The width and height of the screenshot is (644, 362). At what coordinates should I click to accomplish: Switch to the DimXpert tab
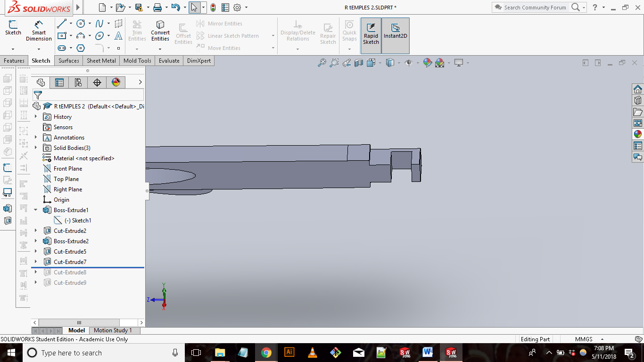[x=199, y=61]
